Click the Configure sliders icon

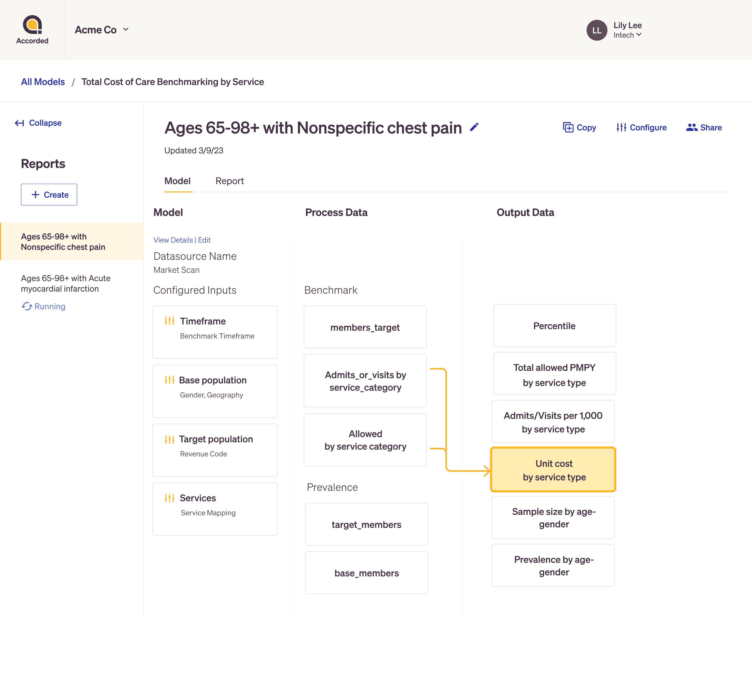(x=621, y=128)
